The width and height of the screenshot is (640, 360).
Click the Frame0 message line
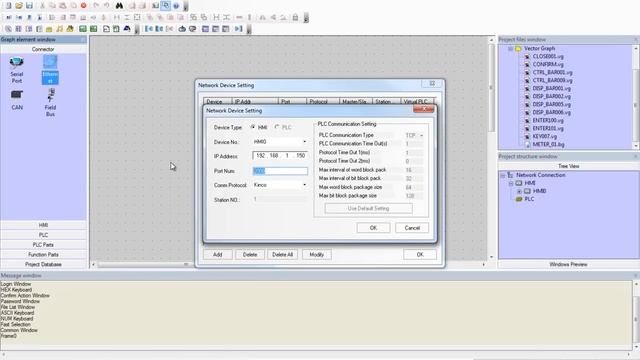pyautogui.click(x=9, y=336)
